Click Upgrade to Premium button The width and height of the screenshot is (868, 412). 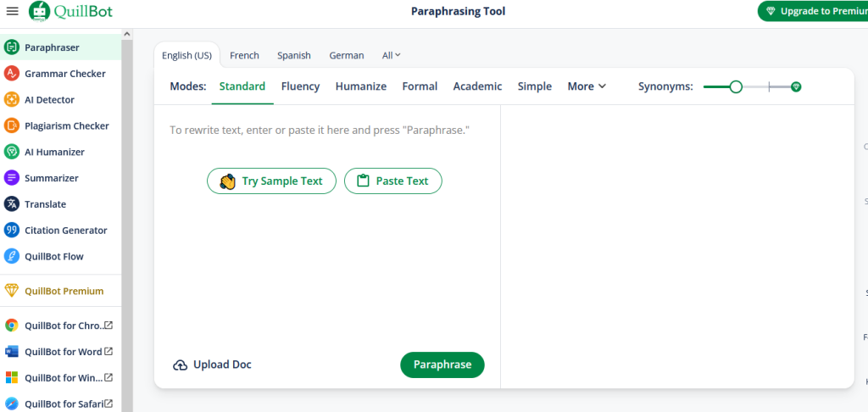click(813, 11)
